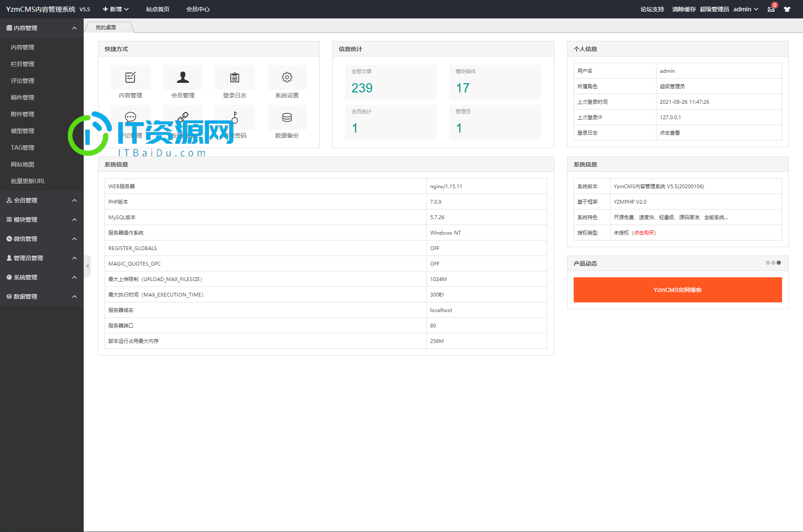Click the last login time 2021-08-26 11:47:26
The height and width of the screenshot is (532, 803).
(685, 102)
